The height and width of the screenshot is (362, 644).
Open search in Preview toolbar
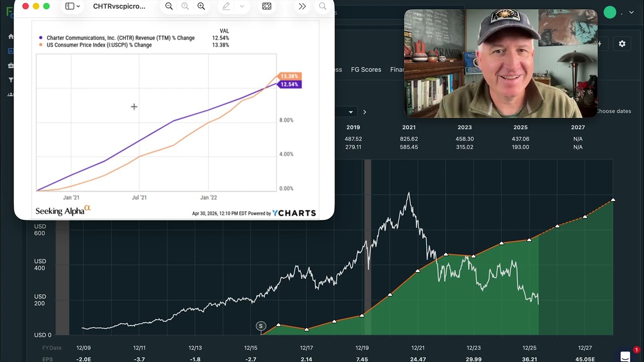323,6
